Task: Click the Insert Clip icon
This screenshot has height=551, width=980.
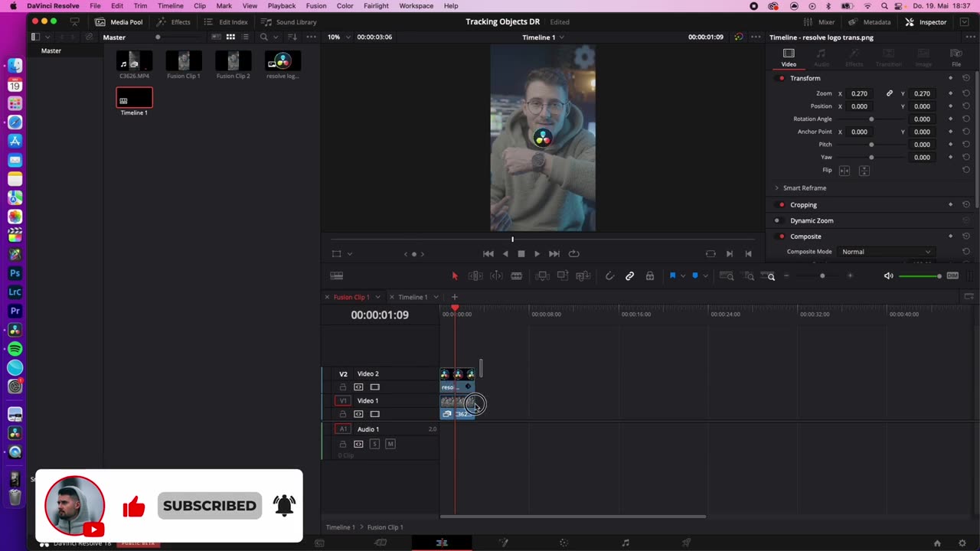Action: click(x=542, y=276)
